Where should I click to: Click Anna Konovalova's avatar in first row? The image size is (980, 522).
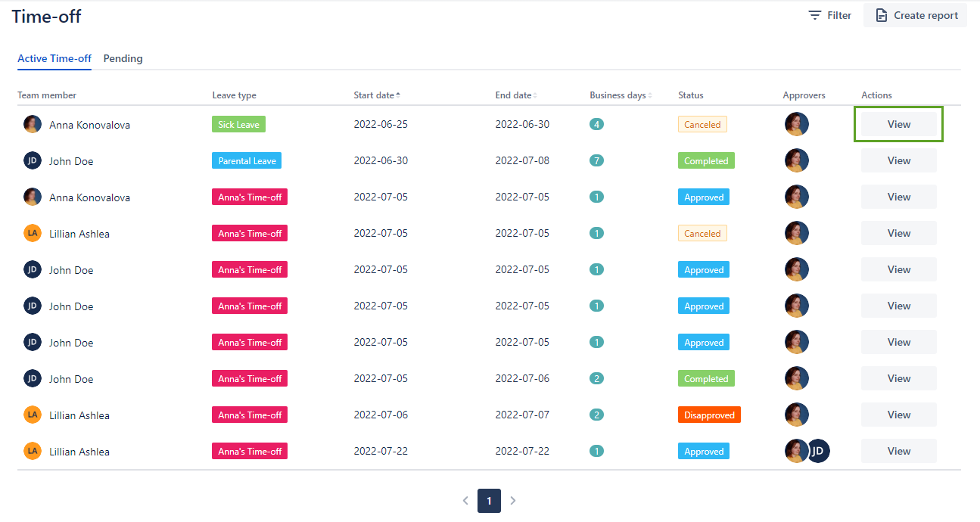tap(32, 124)
